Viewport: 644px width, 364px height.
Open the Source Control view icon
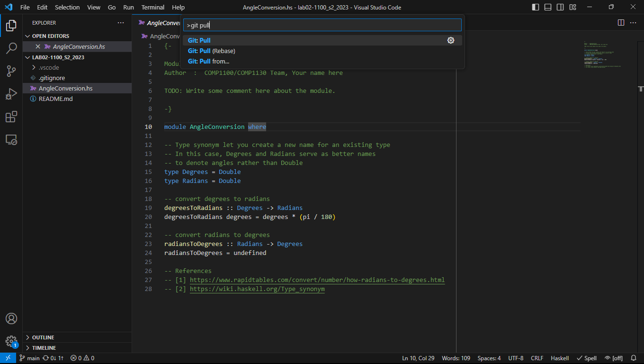[x=11, y=71]
